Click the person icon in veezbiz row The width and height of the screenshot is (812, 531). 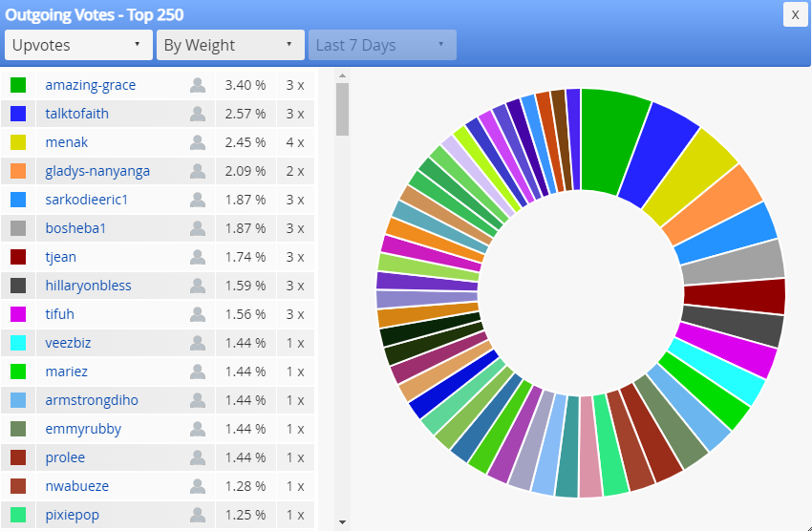pyautogui.click(x=198, y=343)
